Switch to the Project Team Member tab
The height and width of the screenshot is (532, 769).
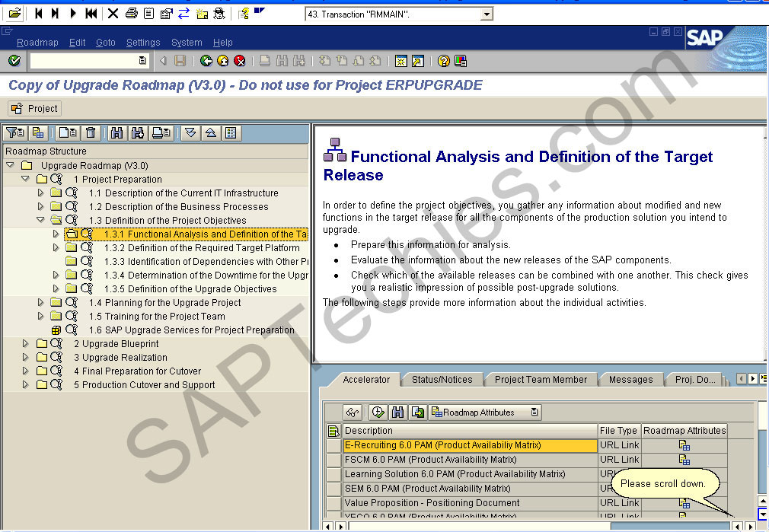point(541,380)
